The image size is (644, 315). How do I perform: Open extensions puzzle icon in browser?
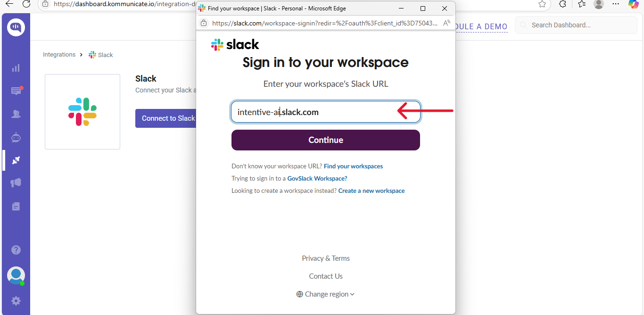[x=562, y=4]
